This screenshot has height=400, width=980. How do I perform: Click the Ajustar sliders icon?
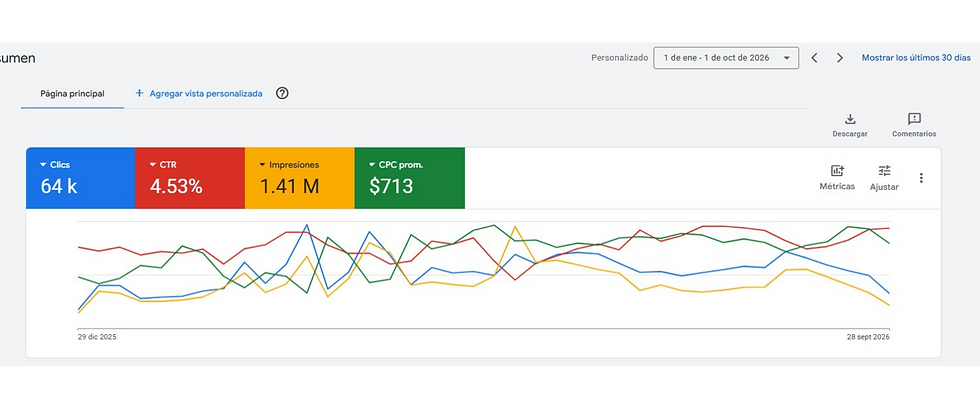coord(884,171)
